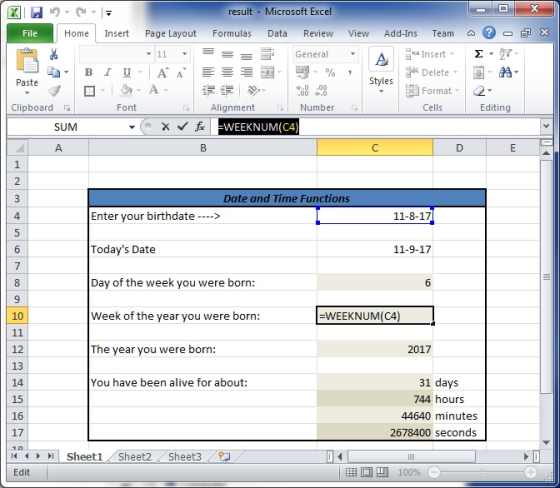Click the Insert Function fx icon
The height and width of the screenshot is (488, 560).
200,126
